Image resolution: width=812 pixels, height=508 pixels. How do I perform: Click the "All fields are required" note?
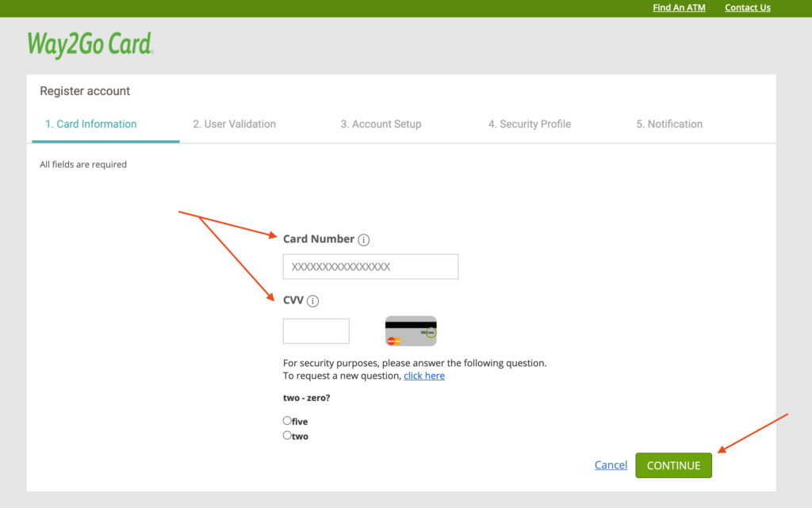coord(83,165)
